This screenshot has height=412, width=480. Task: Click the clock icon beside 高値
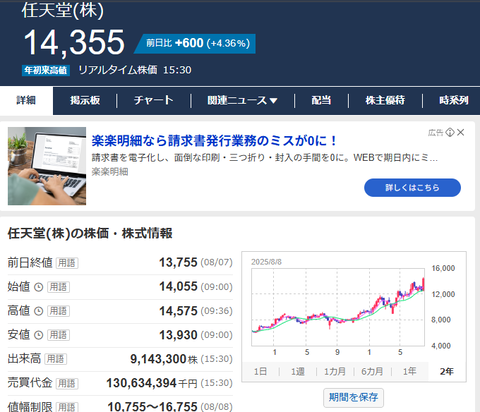tap(39, 311)
